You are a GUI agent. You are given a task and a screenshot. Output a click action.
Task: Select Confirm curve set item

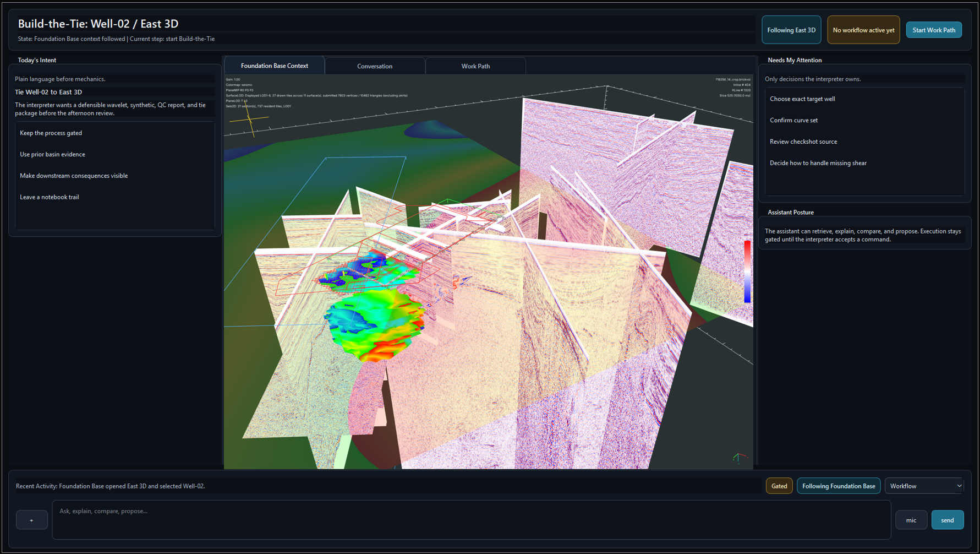click(864, 120)
